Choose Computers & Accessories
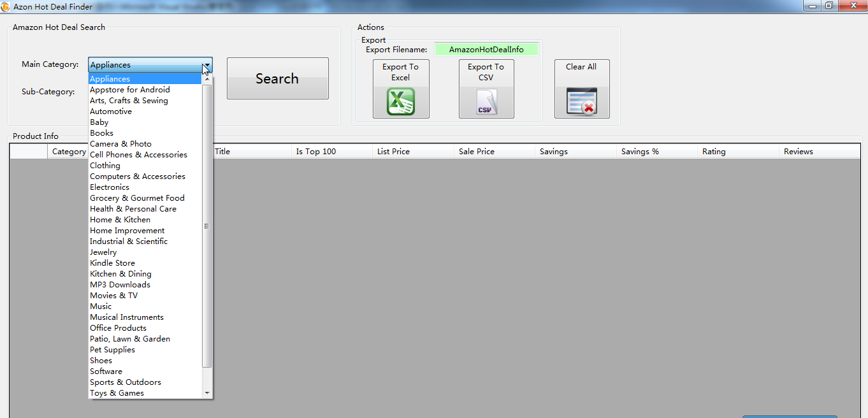The width and height of the screenshot is (868, 418). point(145,177)
